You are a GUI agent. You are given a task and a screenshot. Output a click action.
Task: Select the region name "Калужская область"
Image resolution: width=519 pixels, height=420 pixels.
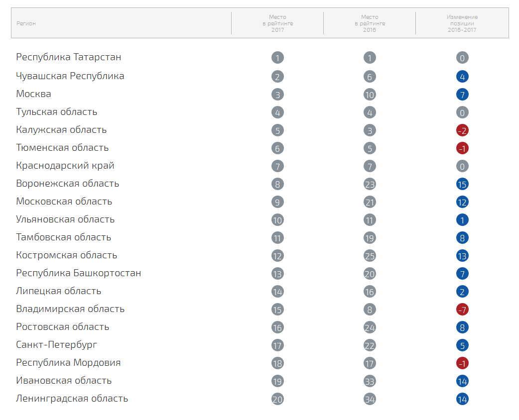61,130
